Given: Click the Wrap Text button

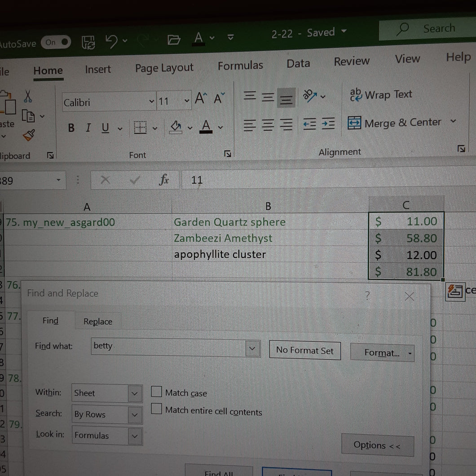Looking at the screenshot, I should (x=381, y=95).
